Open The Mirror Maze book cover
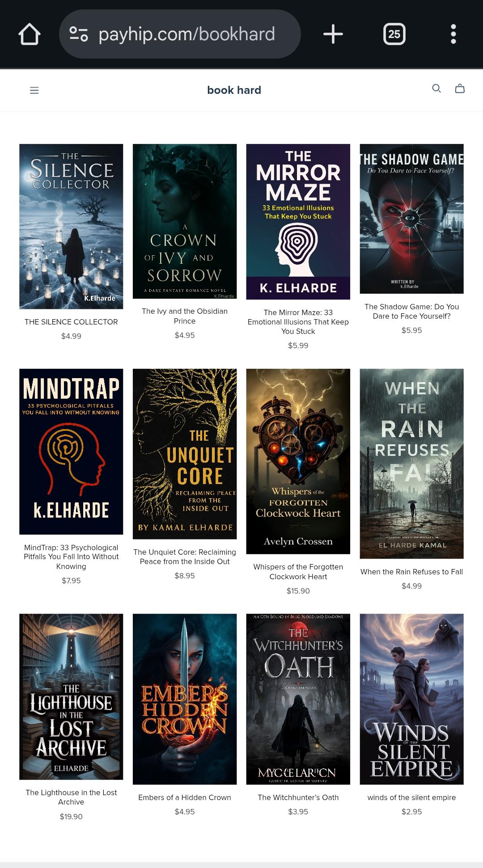 (298, 222)
